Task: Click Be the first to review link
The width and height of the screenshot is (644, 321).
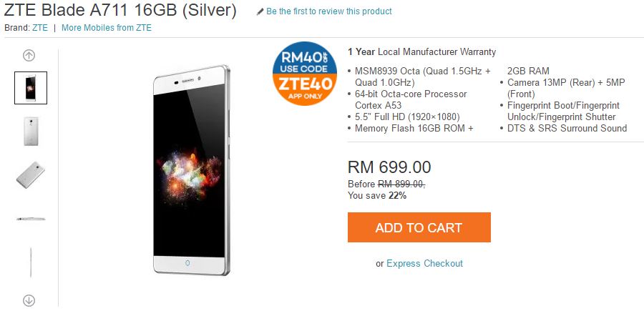Action: tap(329, 11)
